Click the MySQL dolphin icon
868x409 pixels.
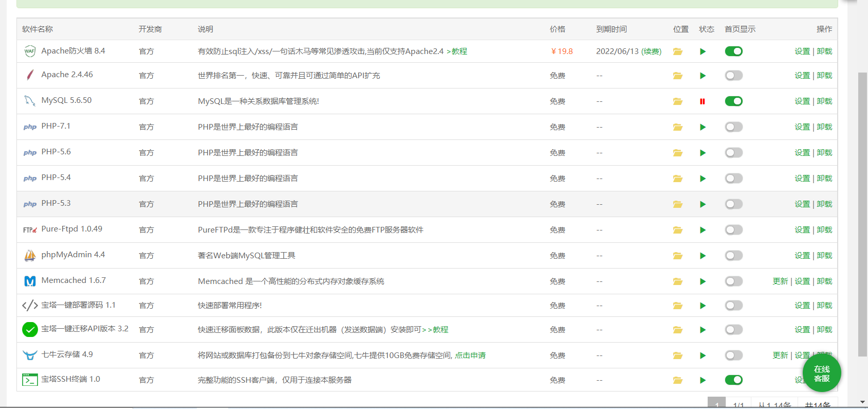(30, 101)
